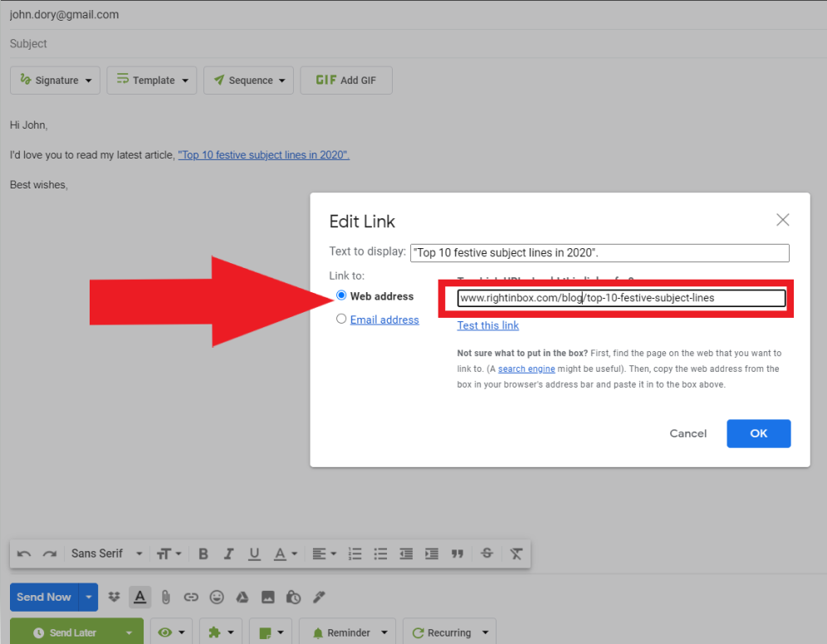Click Cancel in Edit Link dialog
This screenshot has height=644, width=827.
(x=688, y=433)
